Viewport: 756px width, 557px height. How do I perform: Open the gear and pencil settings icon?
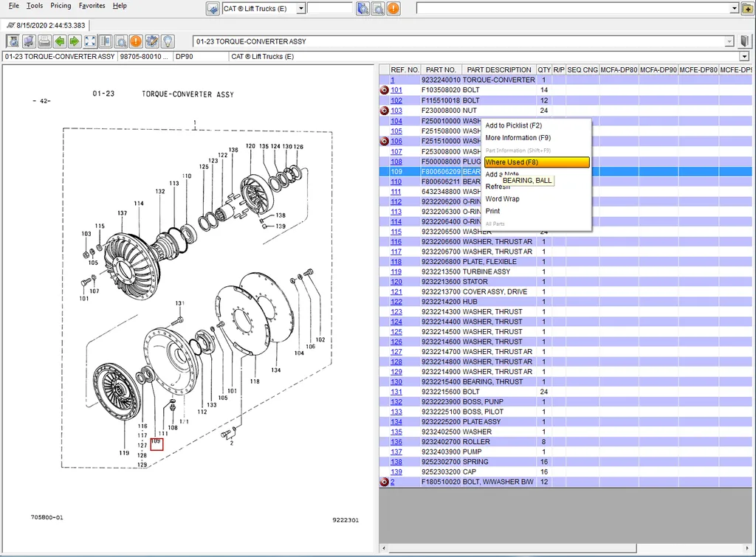(x=152, y=41)
